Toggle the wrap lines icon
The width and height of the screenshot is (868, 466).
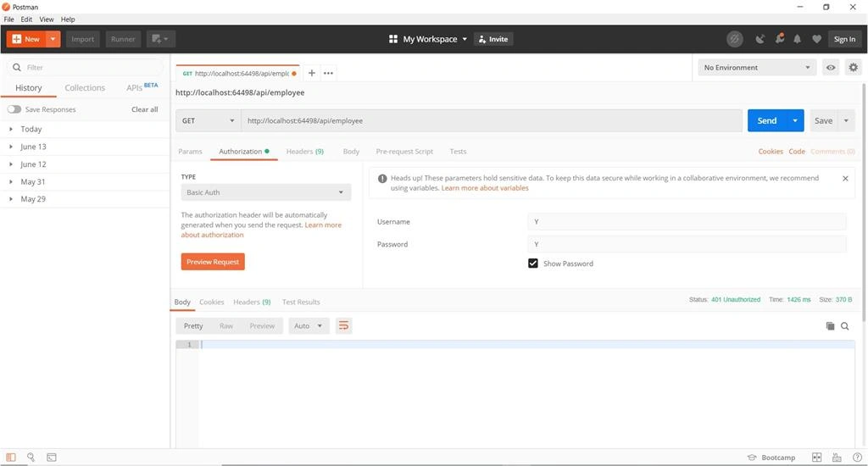[344, 326]
